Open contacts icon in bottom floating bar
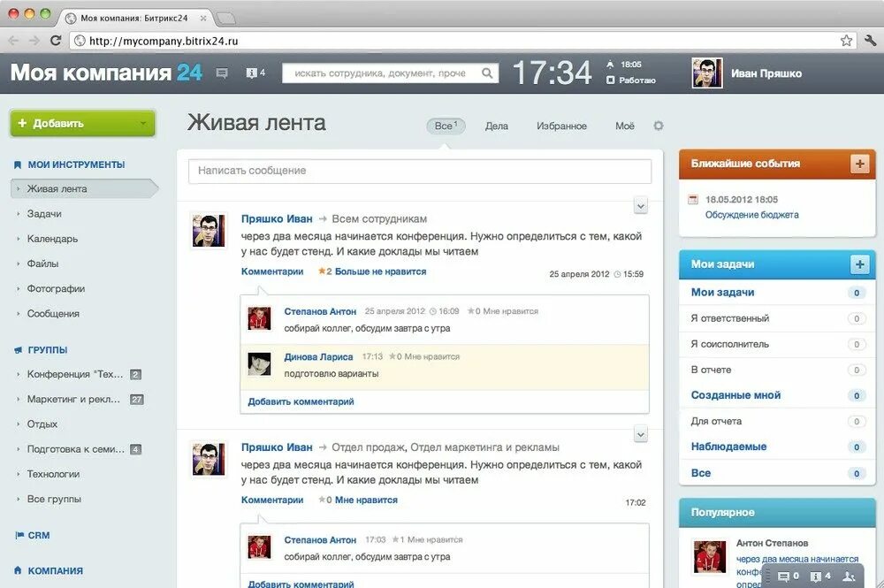The width and height of the screenshot is (884, 588). point(849,577)
